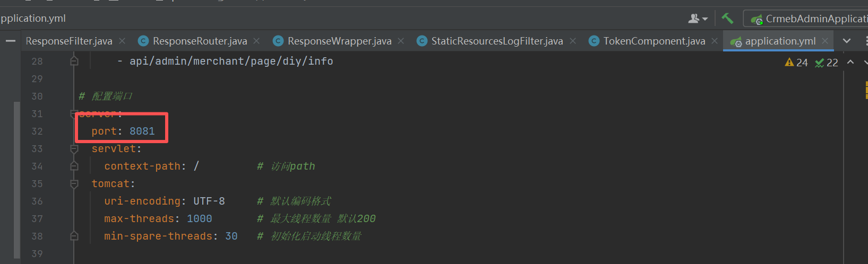Click the Build Project hammer icon
868x264 pixels.
727,19
